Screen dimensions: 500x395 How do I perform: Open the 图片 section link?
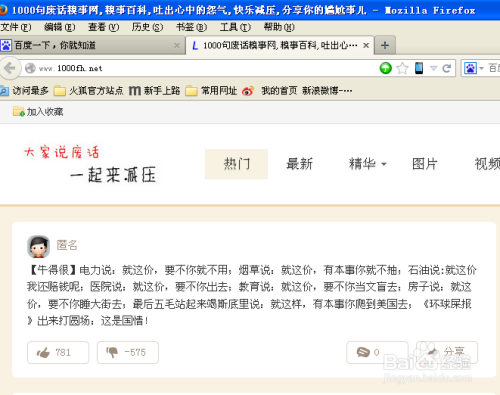(424, 164)
